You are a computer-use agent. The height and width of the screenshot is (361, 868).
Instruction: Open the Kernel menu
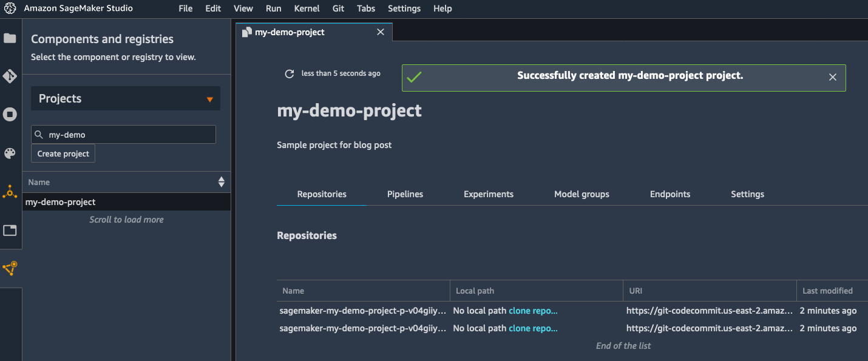click(x=307, y=8)
